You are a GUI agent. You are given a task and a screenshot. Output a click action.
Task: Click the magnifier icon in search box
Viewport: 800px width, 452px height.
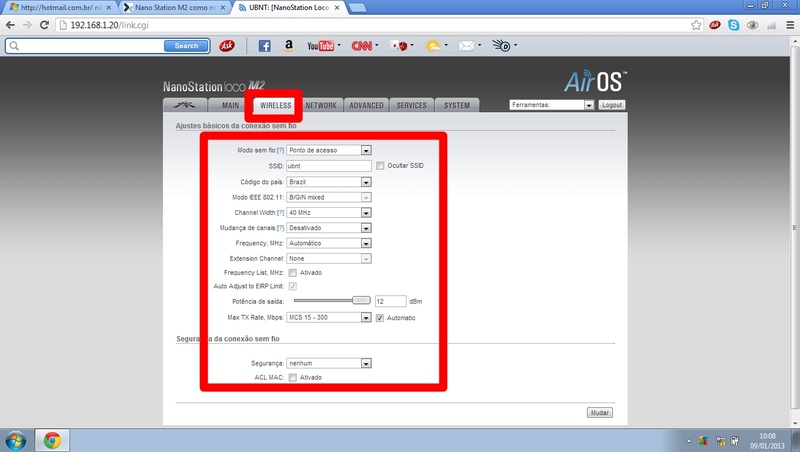click(x=14, y=46)
